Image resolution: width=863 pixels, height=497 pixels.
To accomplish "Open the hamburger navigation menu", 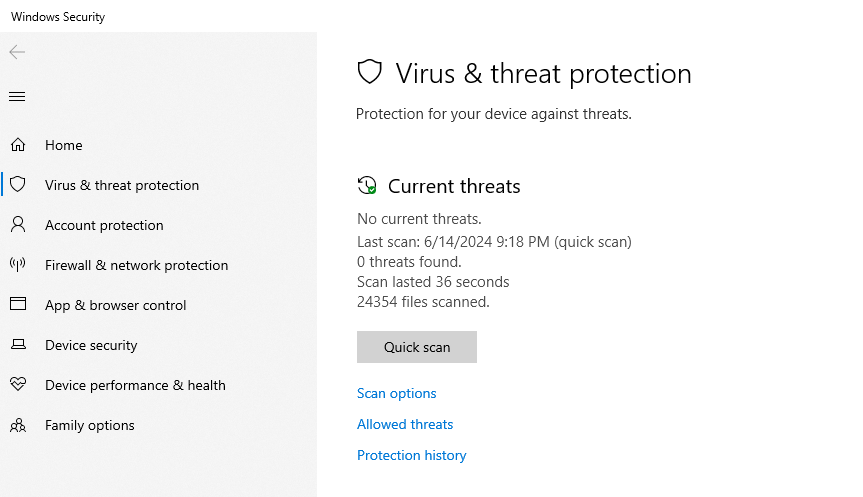I will 17,96.
